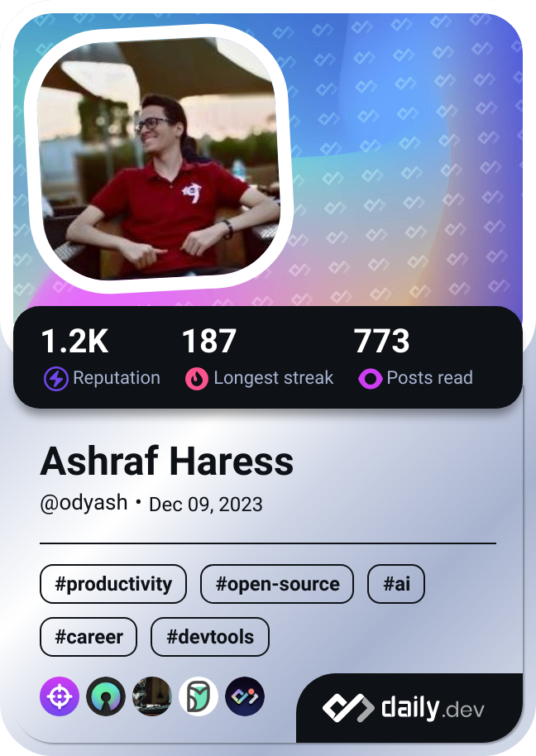The width and height of the screenshot is (536, 756).
Task: Open the dark daily.dev squad icon
Action: point(245,696)
